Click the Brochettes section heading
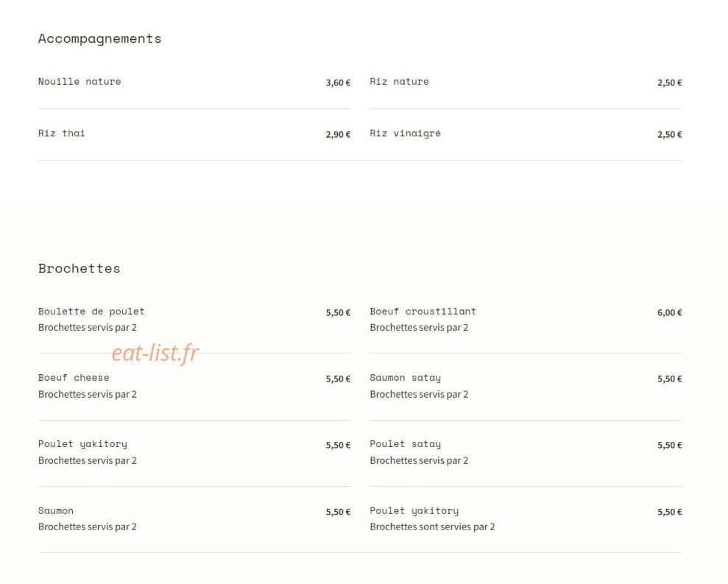This screenshot has width=728, height=584. (79, 269)
